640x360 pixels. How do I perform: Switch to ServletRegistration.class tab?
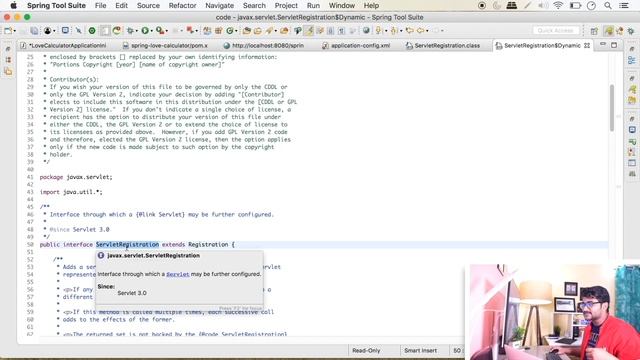(x=443, y=45)
